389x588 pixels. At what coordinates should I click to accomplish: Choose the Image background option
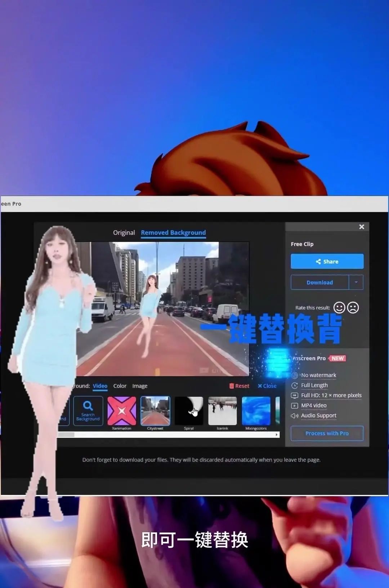click(140, 386)
